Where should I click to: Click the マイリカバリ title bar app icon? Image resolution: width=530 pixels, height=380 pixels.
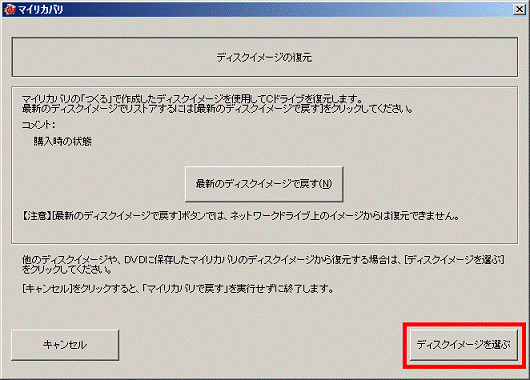point(9,9)
